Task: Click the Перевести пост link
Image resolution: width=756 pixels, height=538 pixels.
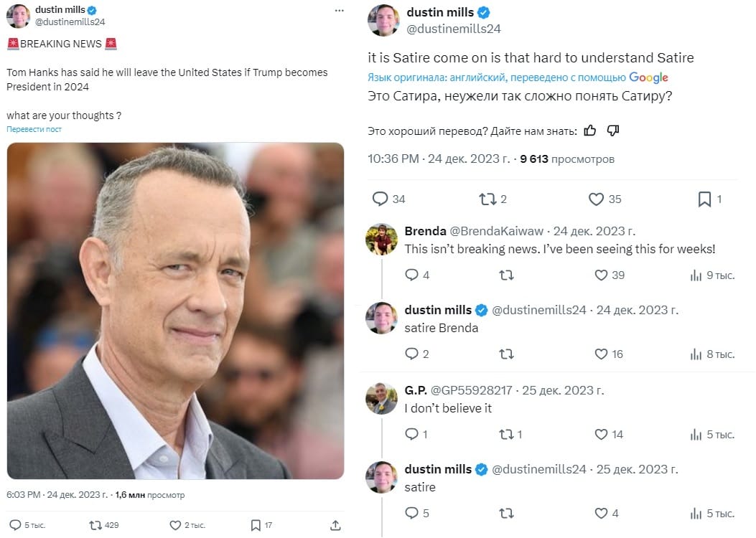Action: (34, 129)
